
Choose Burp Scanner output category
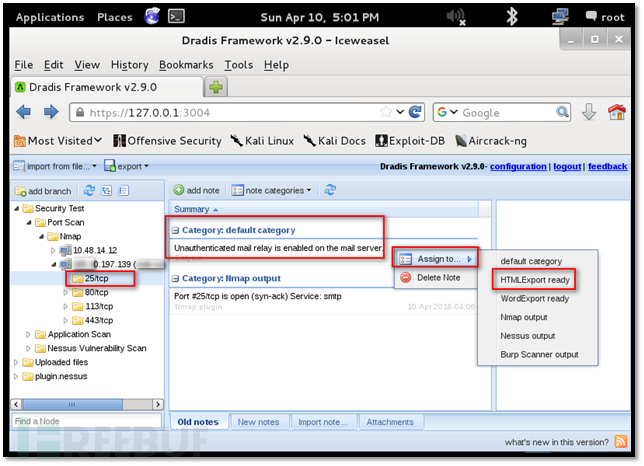point(539,355)
